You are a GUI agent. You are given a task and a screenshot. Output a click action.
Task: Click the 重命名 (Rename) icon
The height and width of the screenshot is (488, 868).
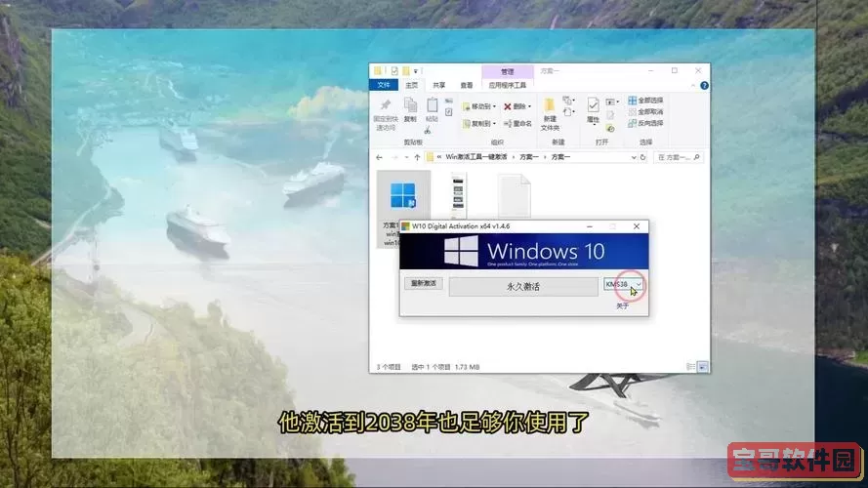(x=517, y=123)
